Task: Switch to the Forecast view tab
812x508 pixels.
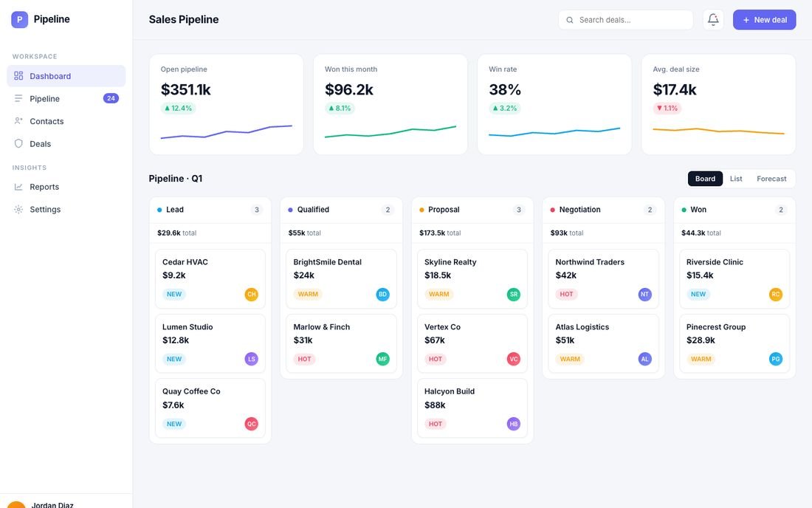Action: 771,179
